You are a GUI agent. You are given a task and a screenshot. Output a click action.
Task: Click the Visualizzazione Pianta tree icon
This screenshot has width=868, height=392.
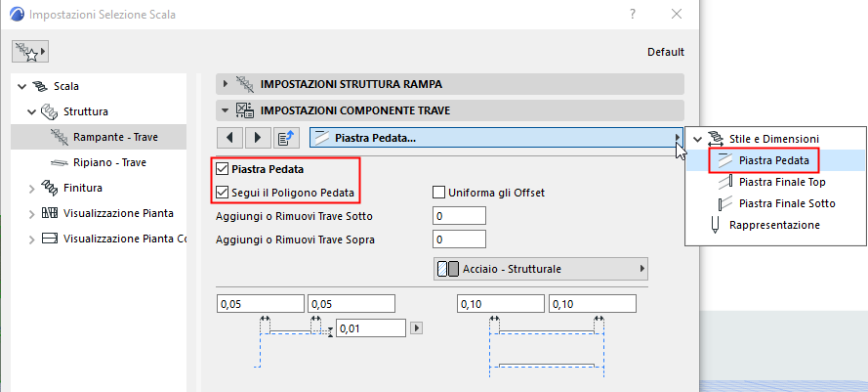click(x=50, y=213)
